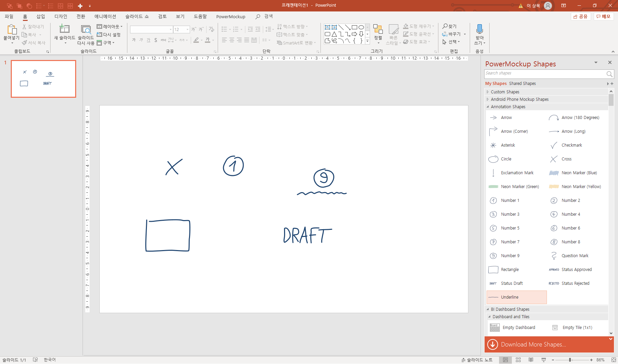
Task: Switch to normal view in status bar
Action: click(x=505, y=360)
